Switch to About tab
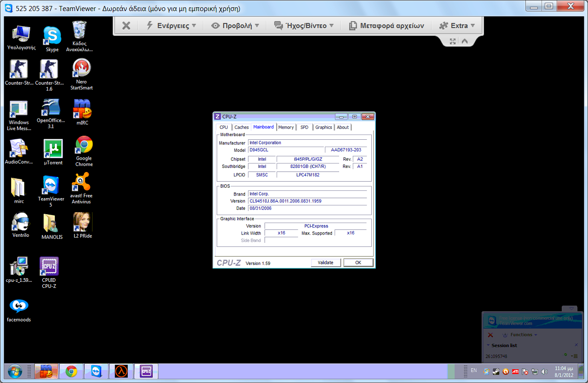Screen dimensions: 588x383 coord(343,127)
